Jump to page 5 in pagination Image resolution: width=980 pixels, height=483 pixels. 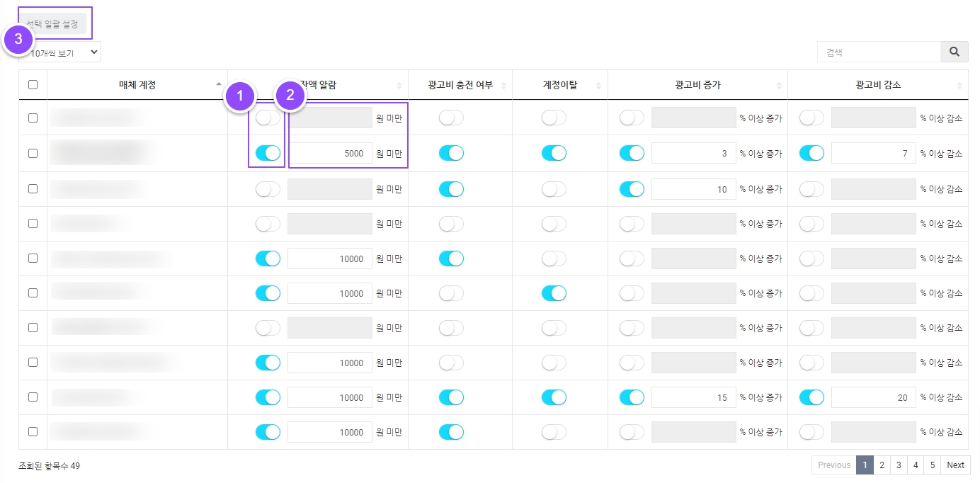[x=933, y=465]
